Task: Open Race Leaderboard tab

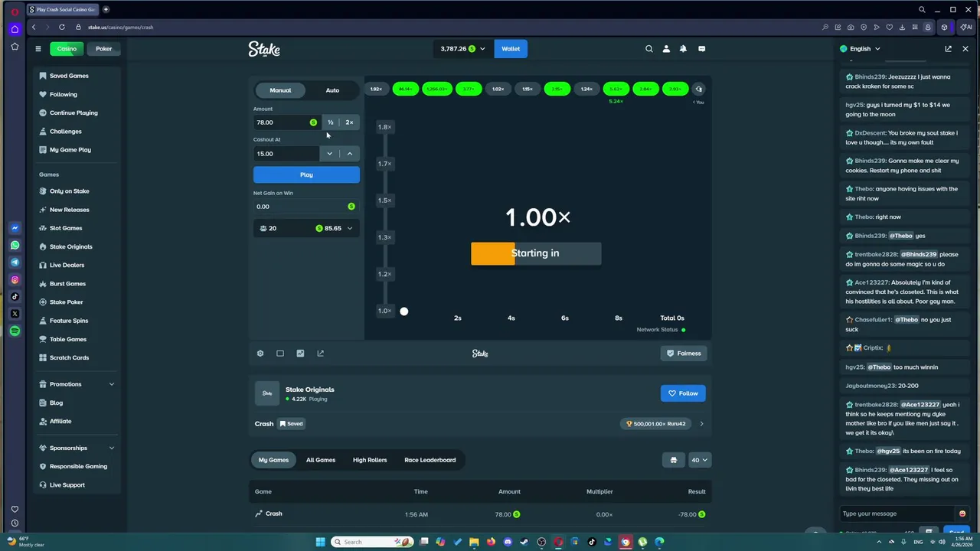Action: 430,460
